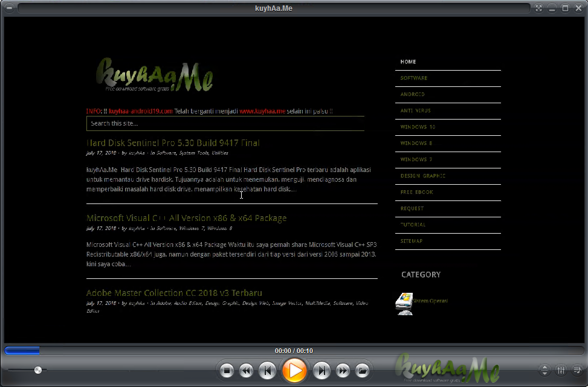Jump to the previous track
This screenshot has height=387, width=588.
(x=267, y=371)
